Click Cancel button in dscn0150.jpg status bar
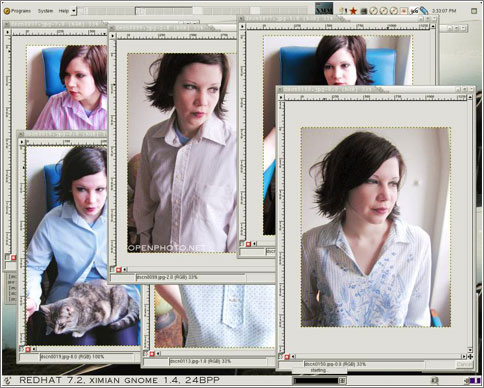Screen dimensions: 484x388 [x=464, y=364]
